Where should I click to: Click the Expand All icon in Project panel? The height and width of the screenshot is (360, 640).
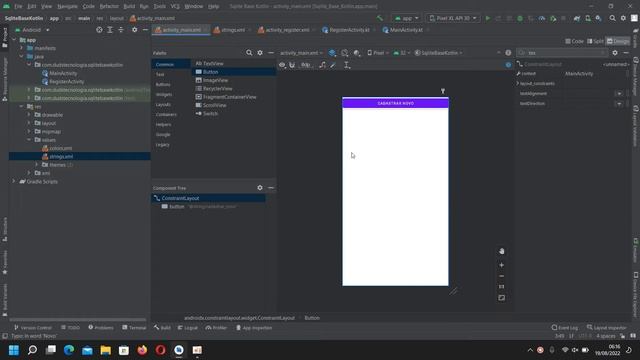pyautogui.click(x=110, y=30)
